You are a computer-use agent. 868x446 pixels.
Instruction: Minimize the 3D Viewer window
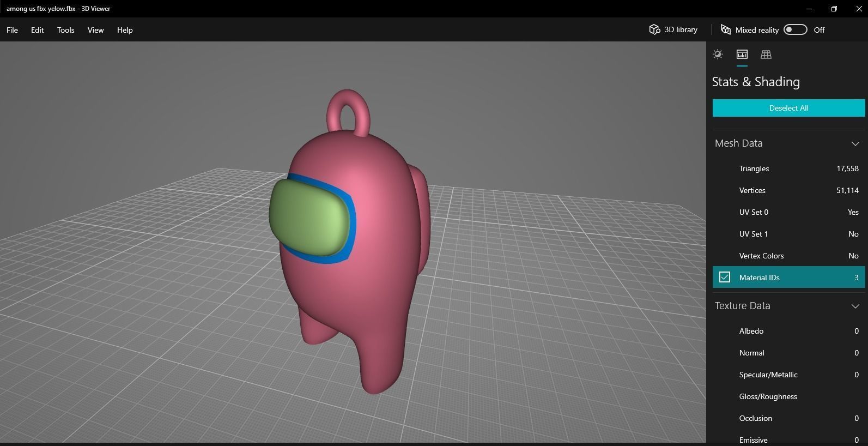pos(809,9)
